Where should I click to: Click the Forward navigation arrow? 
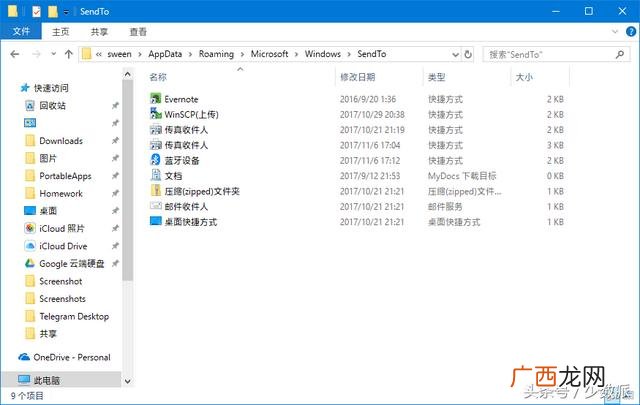(x=36, y=54)
